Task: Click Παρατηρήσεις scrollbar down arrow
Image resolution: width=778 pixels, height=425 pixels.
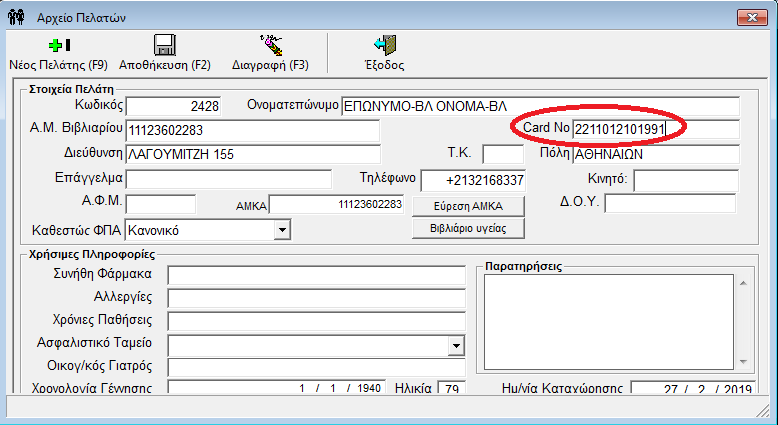Action: [x=743, y=362]
